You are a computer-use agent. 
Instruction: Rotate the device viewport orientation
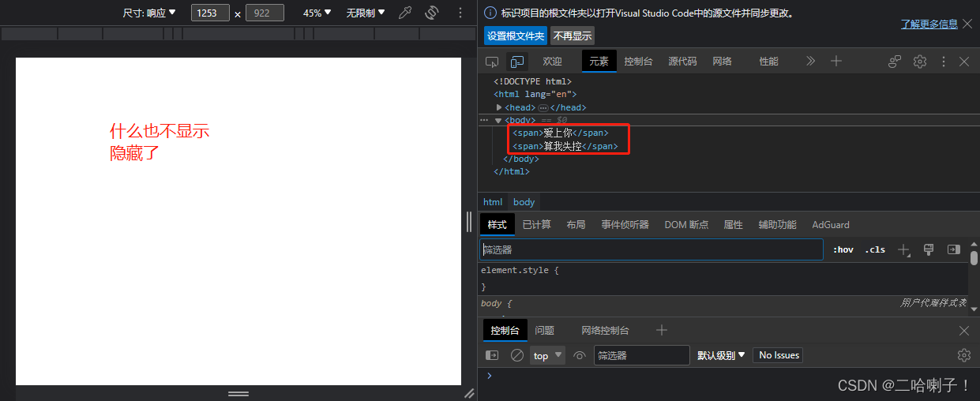coord(432,13)
